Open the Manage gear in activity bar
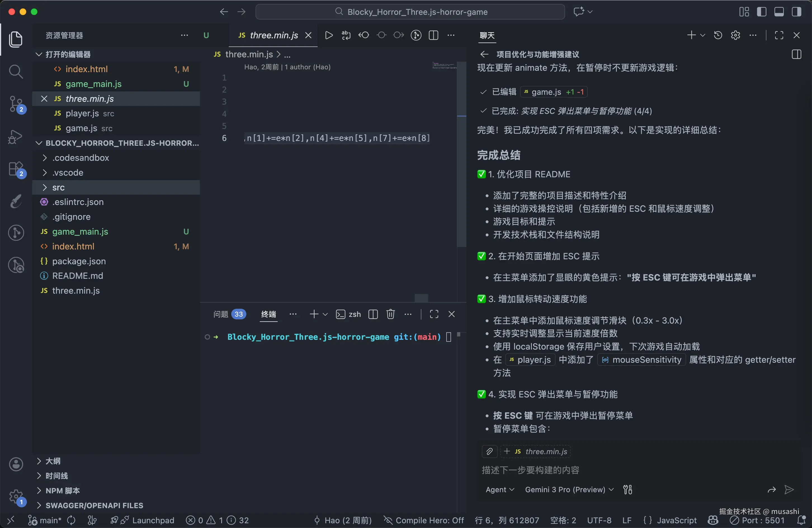 16,497
